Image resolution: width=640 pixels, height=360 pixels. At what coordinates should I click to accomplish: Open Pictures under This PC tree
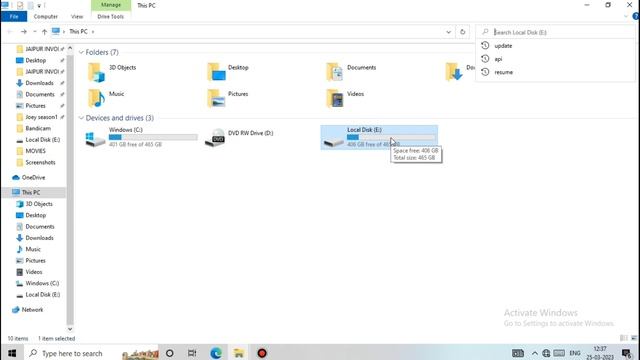click(36, 260)
